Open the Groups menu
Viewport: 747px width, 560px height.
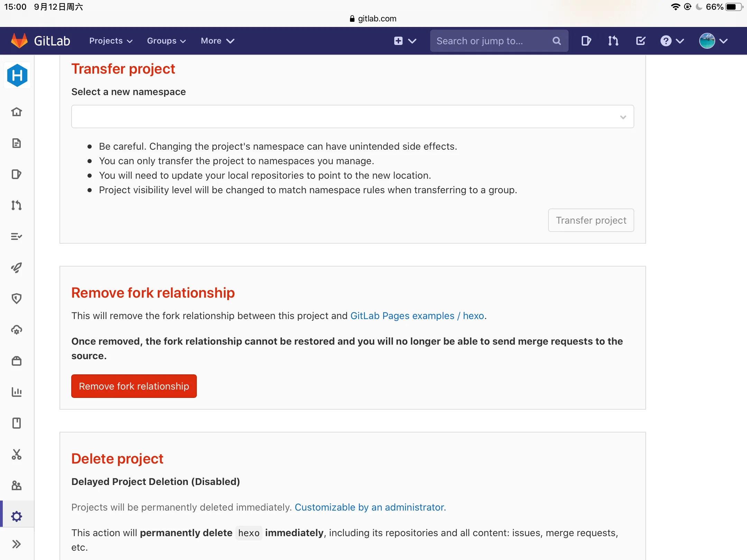(x=166, y=41)
